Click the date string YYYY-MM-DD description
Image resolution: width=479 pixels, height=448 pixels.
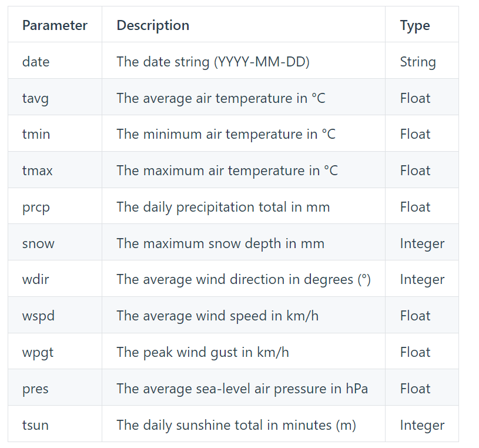point(213,62)
